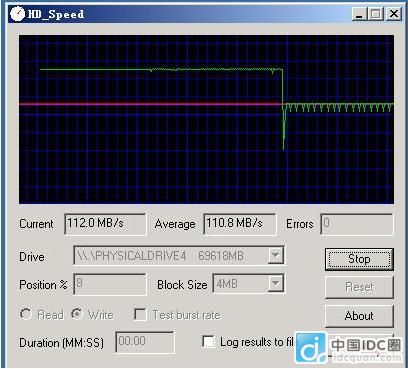
Task: Maximize the HD_Speed window
Action: tap(376, 14)
